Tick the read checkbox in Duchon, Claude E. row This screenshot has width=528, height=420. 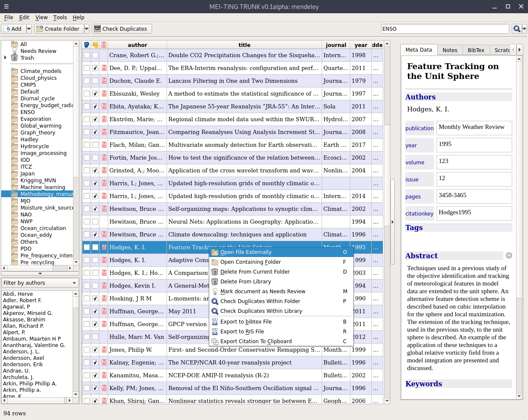(x=95, y=81)
